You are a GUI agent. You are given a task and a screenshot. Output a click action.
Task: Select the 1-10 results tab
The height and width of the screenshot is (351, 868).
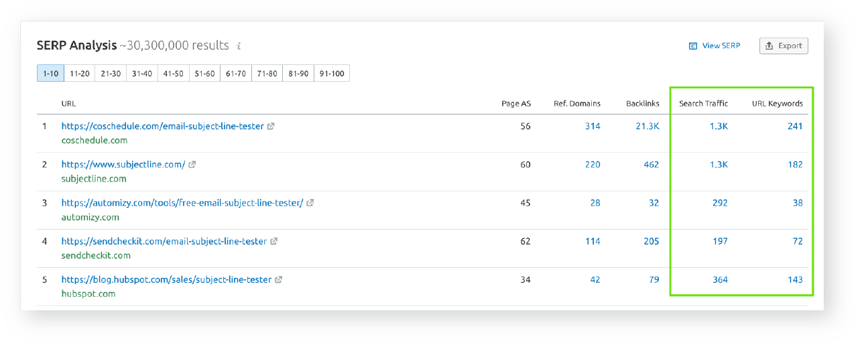[50, 74]
